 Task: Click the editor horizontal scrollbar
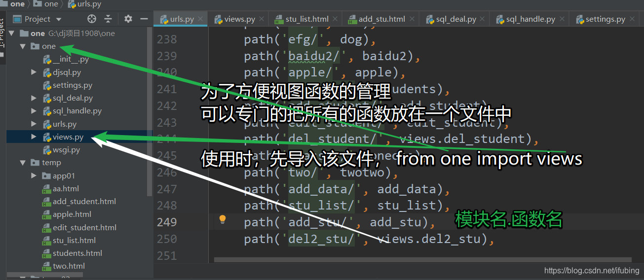pyautogui.click(x=422, y=259)
